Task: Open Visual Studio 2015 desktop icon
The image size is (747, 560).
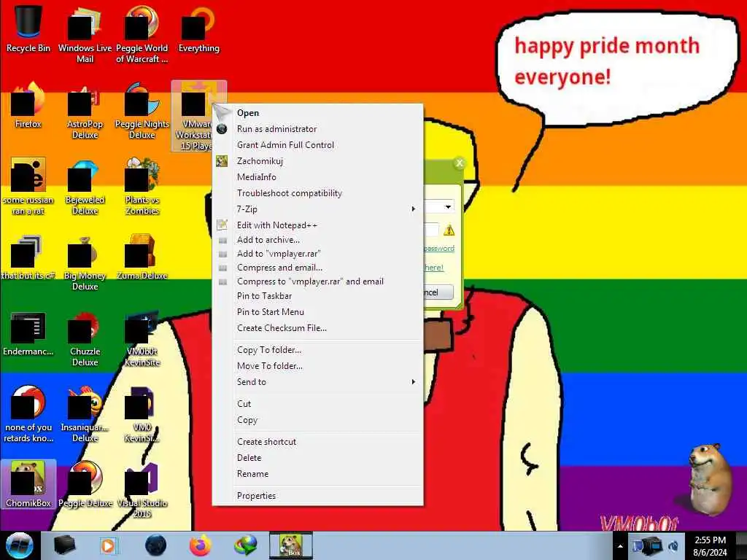Action: (142, 489)
